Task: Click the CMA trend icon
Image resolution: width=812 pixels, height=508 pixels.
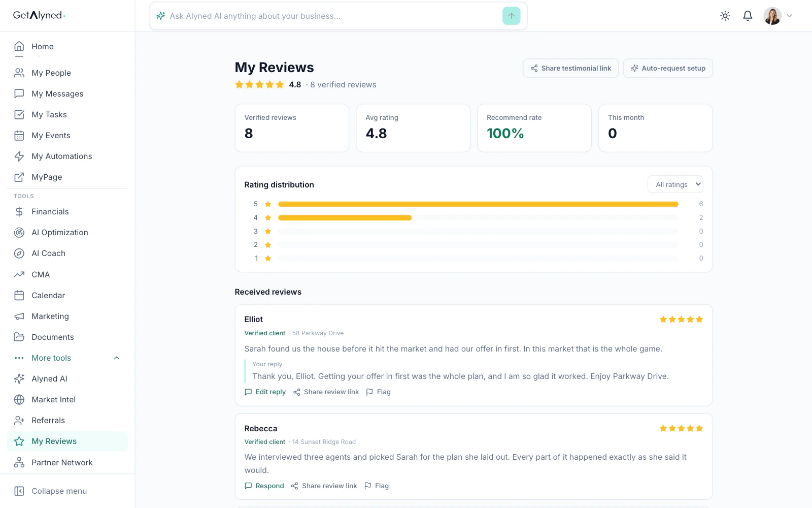Action: click(19, 274)
